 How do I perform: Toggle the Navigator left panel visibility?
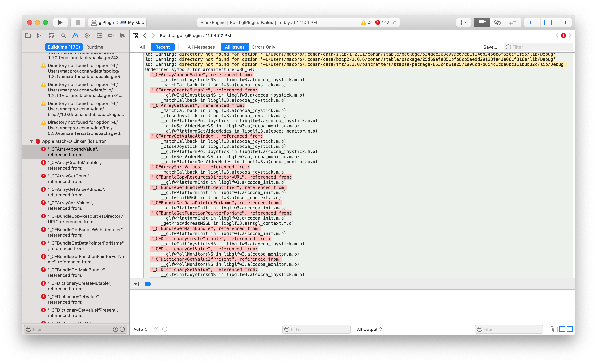click(x=533, y=22)
